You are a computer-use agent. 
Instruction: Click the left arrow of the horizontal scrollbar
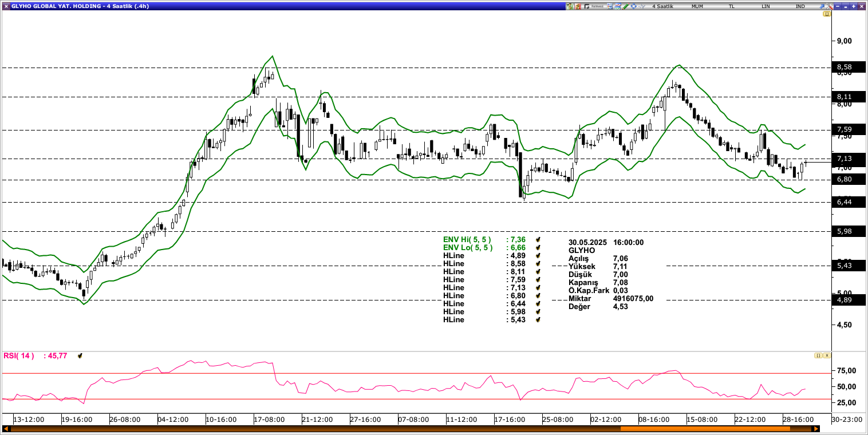(x=6, y=429)
